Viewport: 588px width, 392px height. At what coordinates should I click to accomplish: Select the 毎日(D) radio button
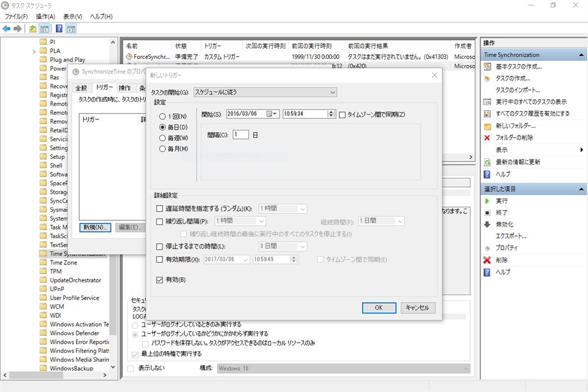click(x=163, y=127)
